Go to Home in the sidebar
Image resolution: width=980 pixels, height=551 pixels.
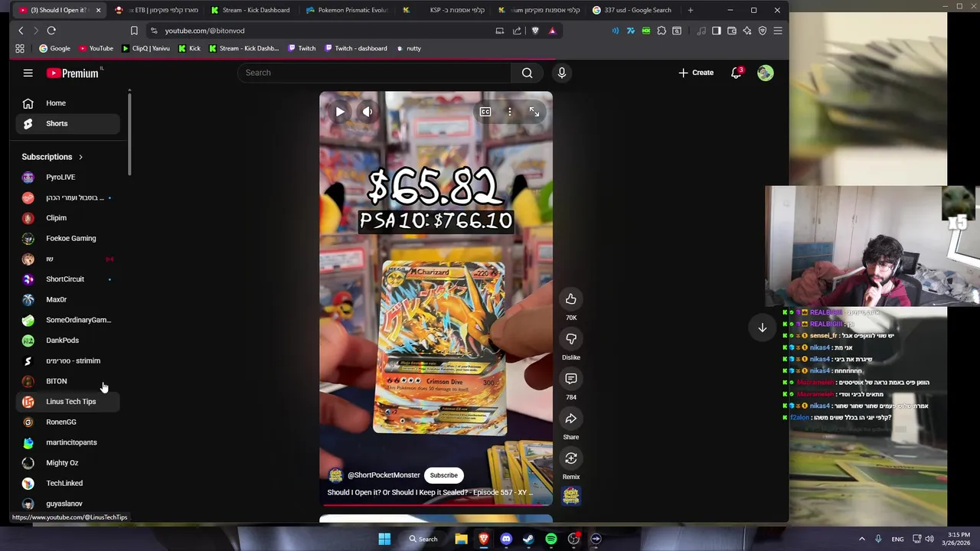(x=67, y=103)
